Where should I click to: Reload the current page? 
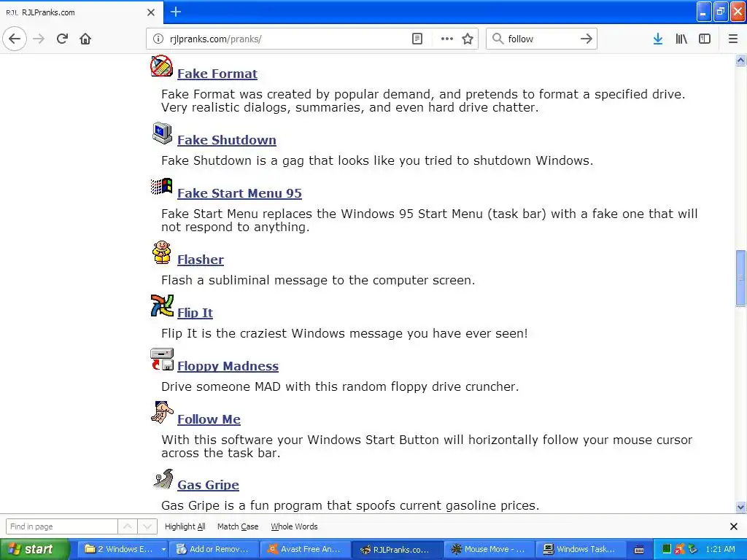click(x=63, y=39)
